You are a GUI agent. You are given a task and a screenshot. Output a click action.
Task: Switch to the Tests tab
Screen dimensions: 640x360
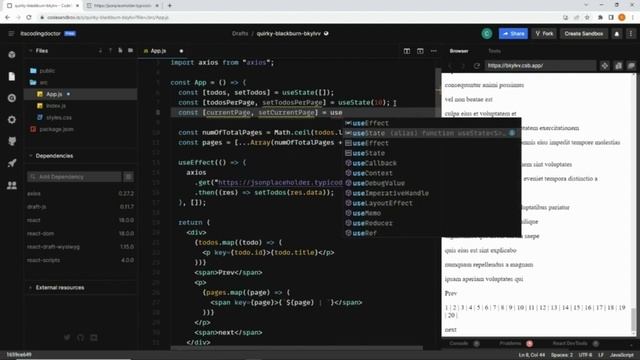click(x=494, y=51)
